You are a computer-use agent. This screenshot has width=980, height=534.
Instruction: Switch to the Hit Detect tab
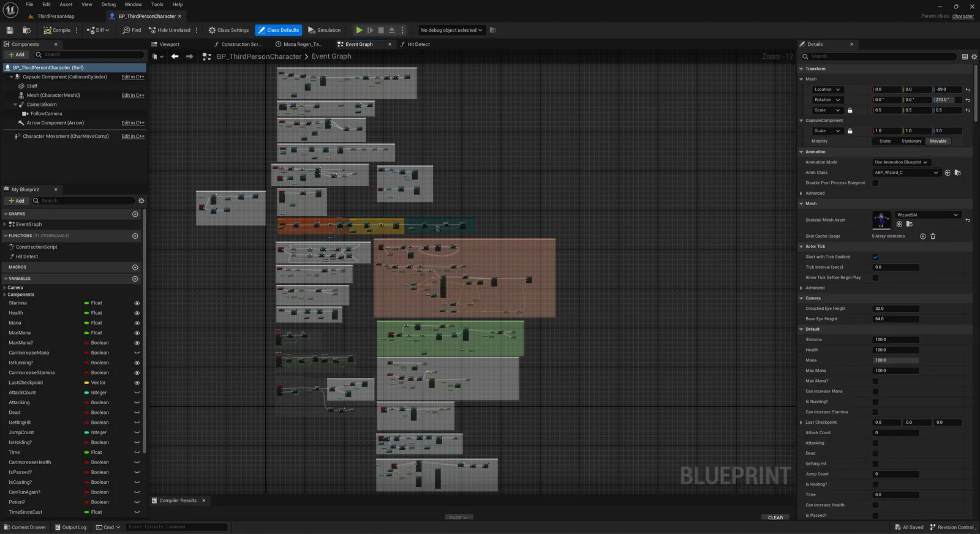tap(419, 44)
